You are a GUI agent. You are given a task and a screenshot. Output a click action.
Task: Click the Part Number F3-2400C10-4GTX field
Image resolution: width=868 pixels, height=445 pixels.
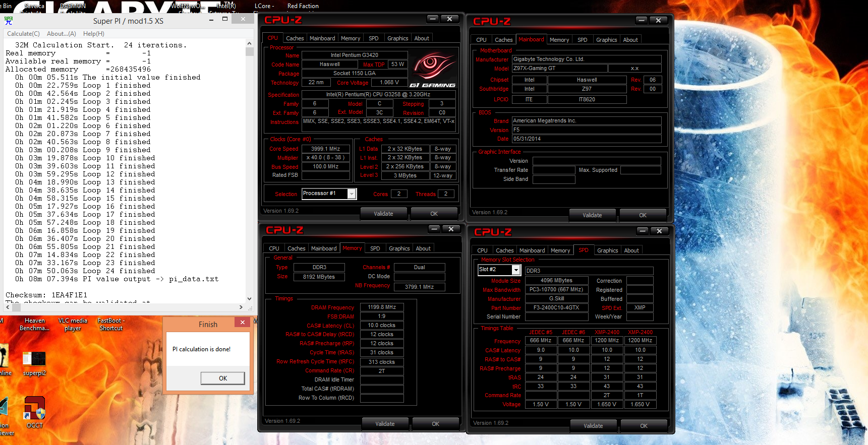(x=556, y=308)
